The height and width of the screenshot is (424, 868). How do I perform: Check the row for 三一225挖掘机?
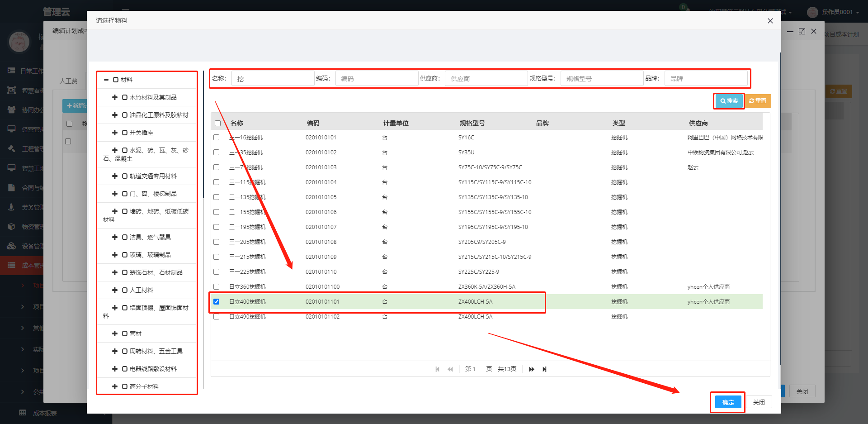pyautogui.click(x=216, y=272)
